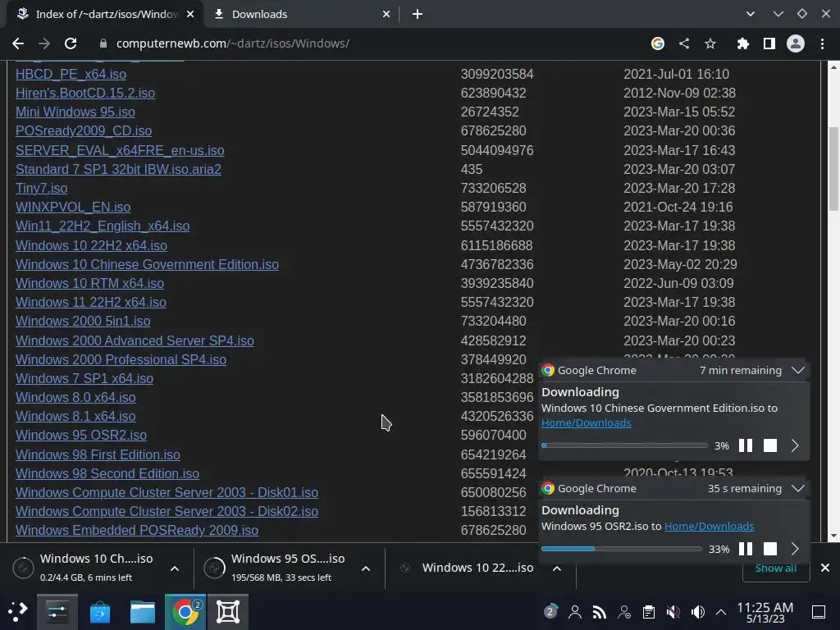Pause the Windows 95 OSR2 download notification
The image size is (840, 630).
pos(746,549)
